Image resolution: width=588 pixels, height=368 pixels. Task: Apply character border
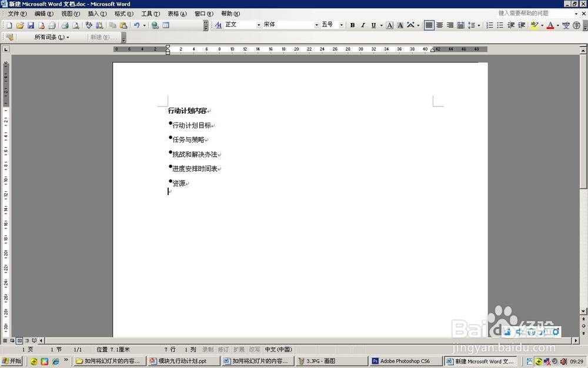(390, 25)
